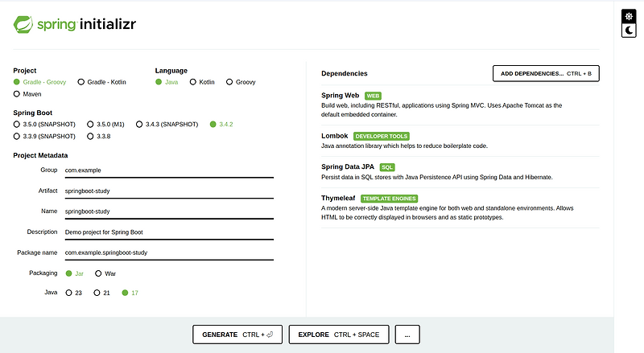Viewport: 644px width, 353px height.
Task: Choose Java as the language
Action: 167,82
